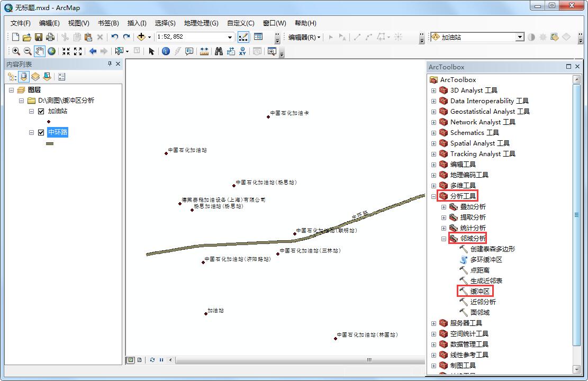Image resolution: width=588 pixels, height=381 pixels.
Task: Select the Zoom Out tool
Action: pos(28,51)
